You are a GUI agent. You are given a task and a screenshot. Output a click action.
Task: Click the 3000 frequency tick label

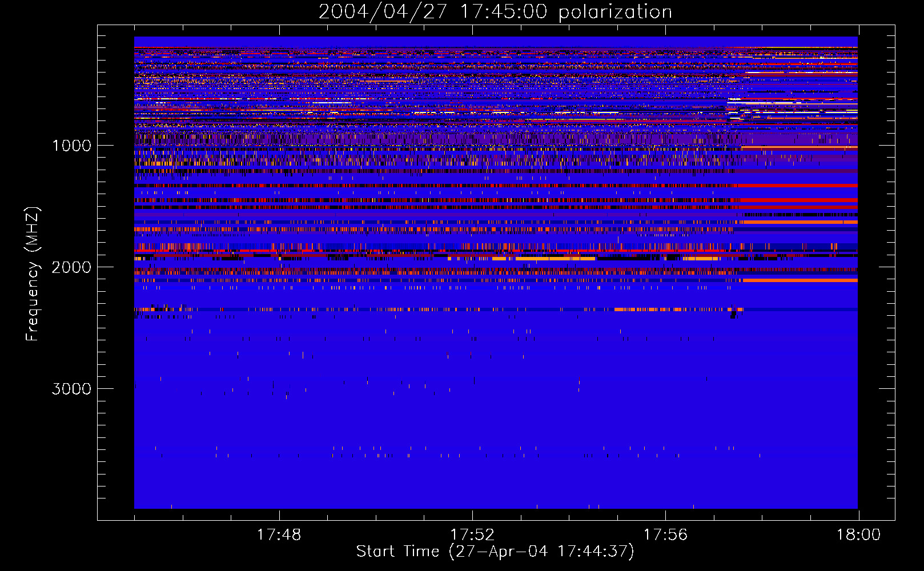pos(71,389)
